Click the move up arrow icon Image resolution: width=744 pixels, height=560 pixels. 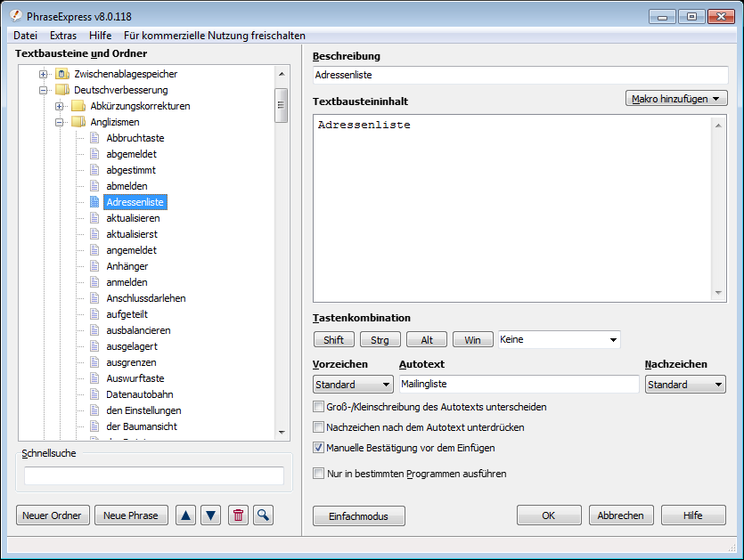pyautogui.click(x=185, y=515)
